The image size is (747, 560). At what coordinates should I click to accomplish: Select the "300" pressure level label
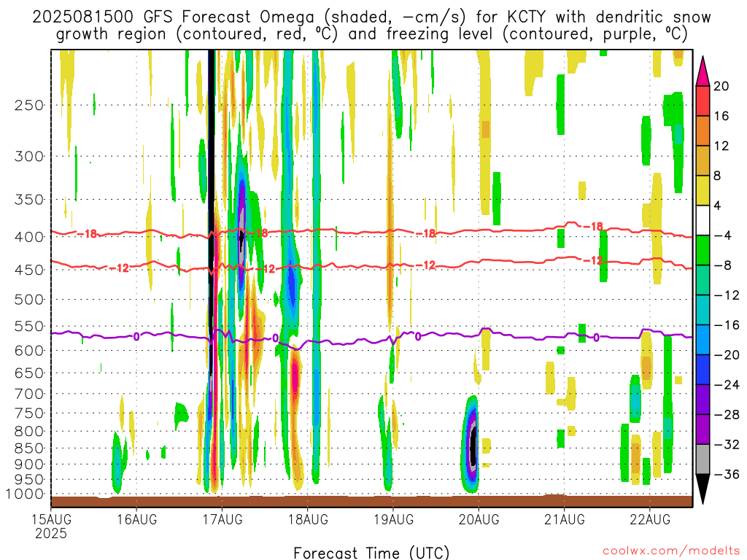pyautogui.click(x=29, y=156)
